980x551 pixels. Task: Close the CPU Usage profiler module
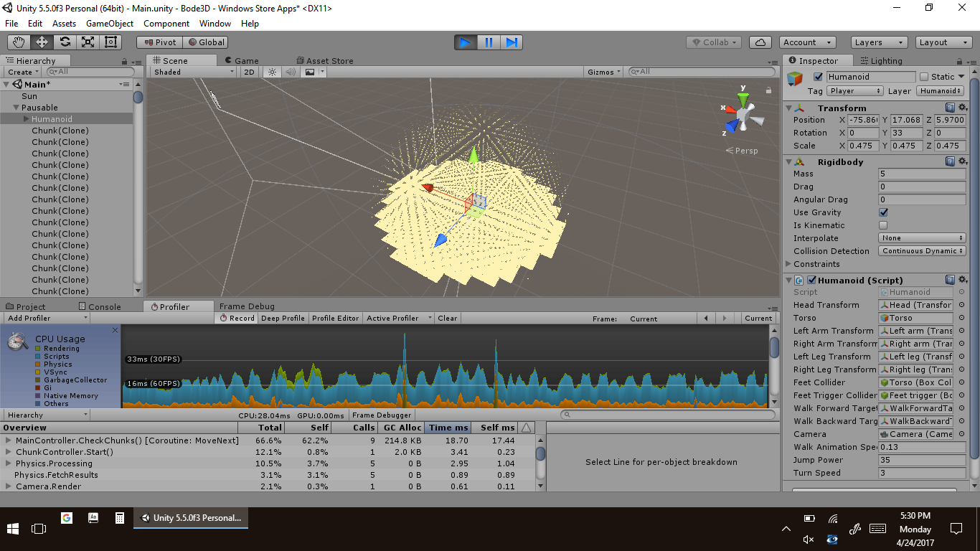coord(115,331)
